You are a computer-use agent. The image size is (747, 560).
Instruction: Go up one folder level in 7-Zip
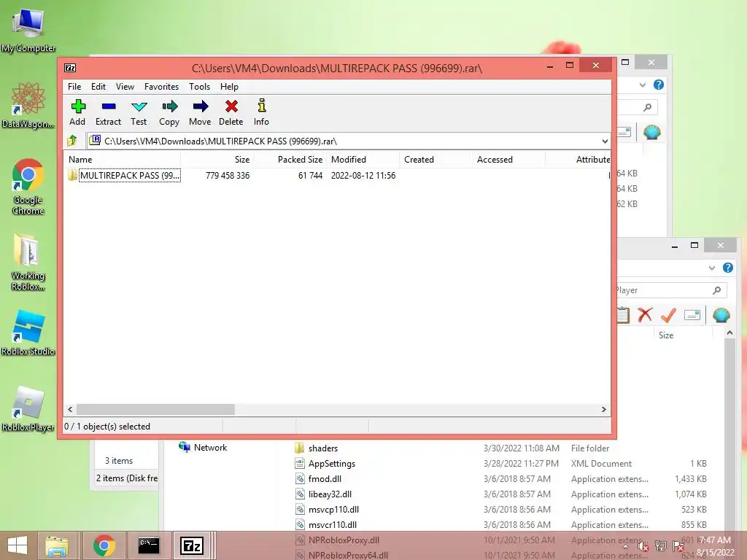point(72,141)
